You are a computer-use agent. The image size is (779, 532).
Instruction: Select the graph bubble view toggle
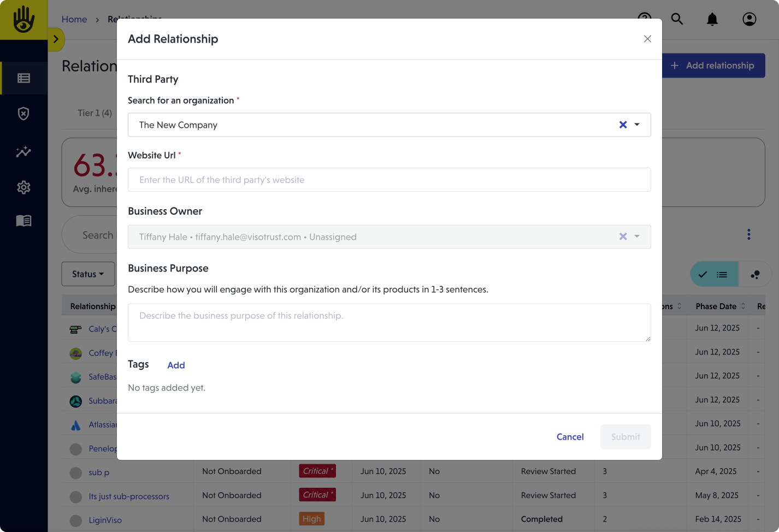click(x=755, y=274)
